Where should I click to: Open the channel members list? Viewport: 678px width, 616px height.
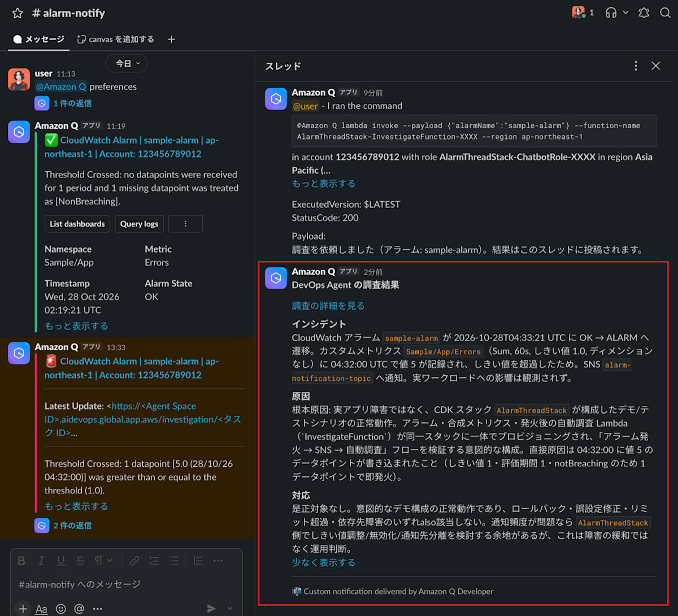tap(583, 12)
